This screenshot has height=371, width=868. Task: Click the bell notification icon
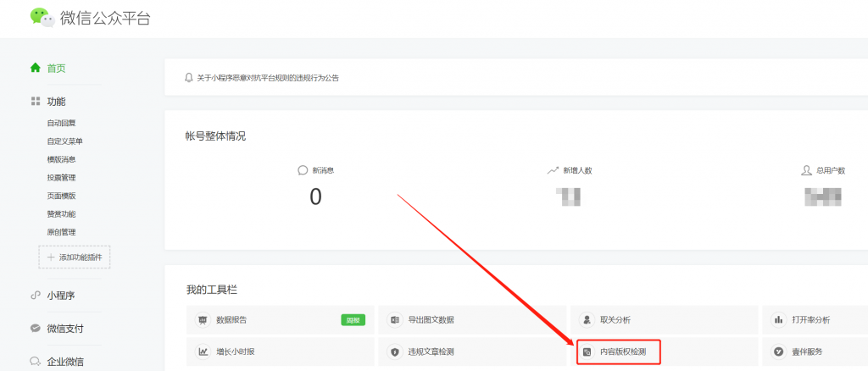coord(189,78)
